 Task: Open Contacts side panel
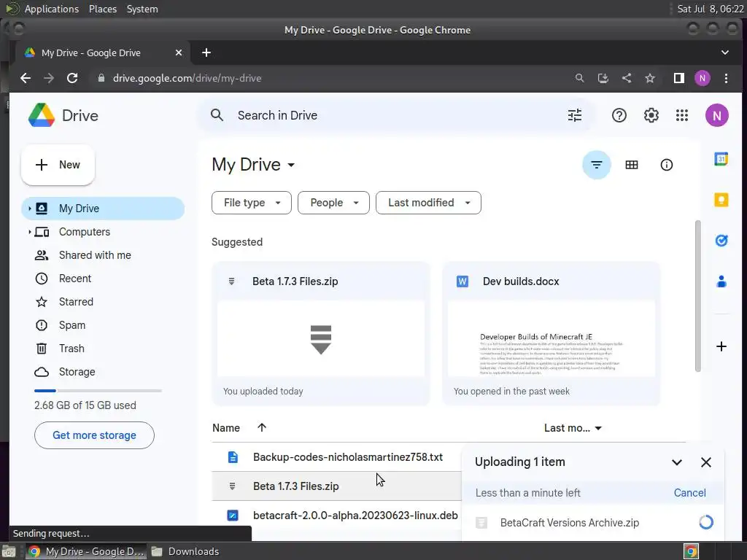[x=721, y=281]
